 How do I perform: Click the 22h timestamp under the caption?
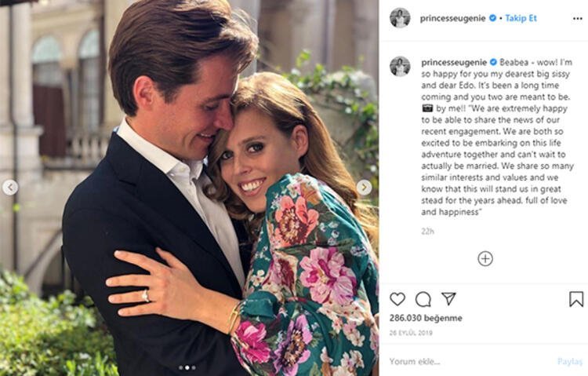click(427, 232)
